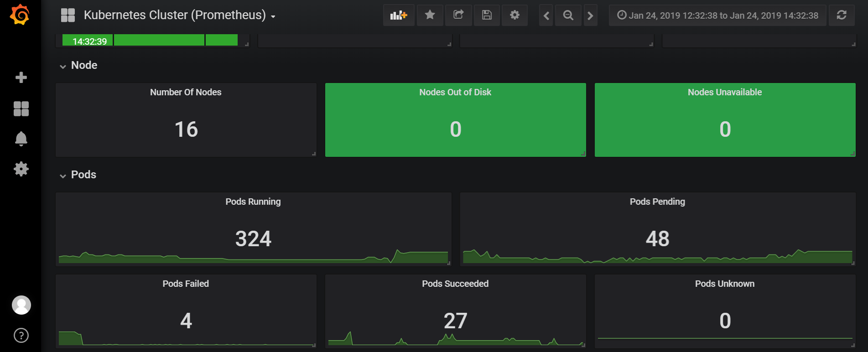Image resolution: width=868 pixels, height=352 pixels.
Task: Open the Configuration gear in sidebar
Action: [x=21, y=169]
